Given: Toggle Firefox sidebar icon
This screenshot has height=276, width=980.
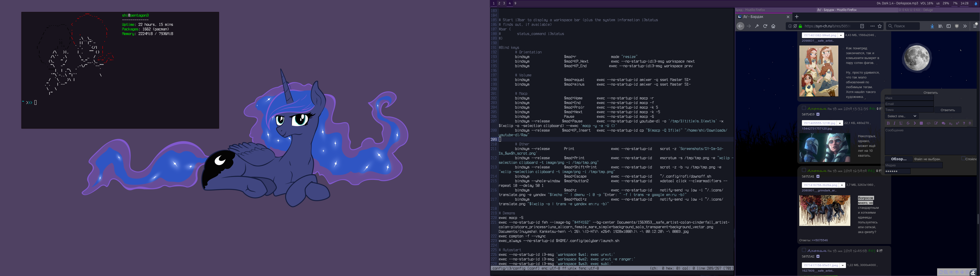Looking at the screenshot, I should click(948, 26).
